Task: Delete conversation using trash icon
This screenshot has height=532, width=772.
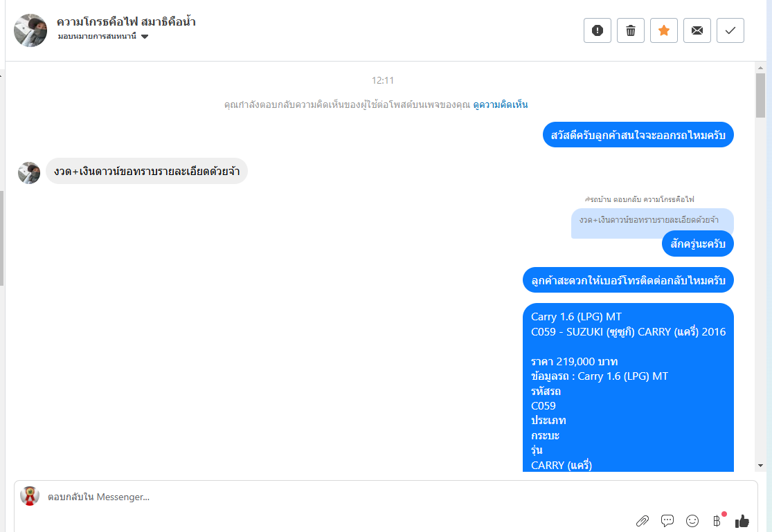Action: (x=631, y=30)
